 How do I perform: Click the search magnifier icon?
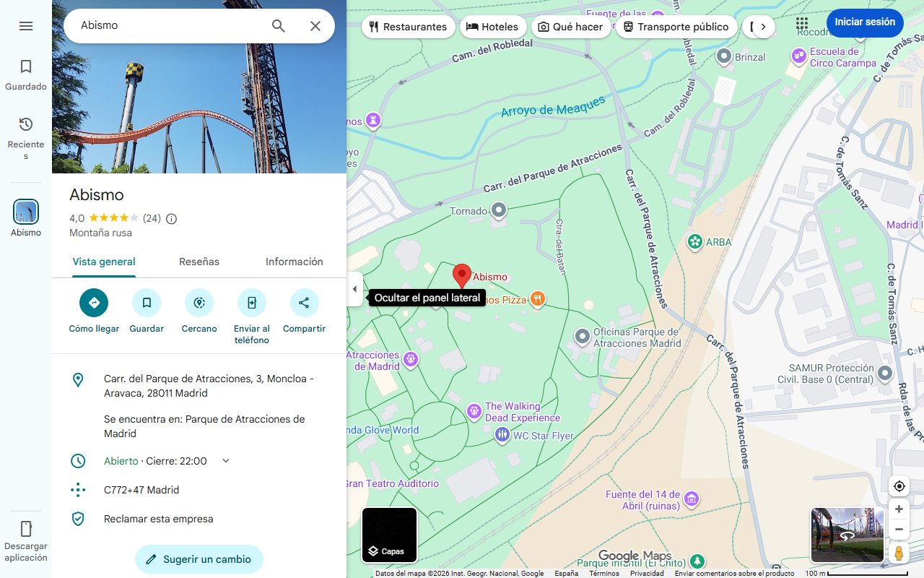[279, 26]
